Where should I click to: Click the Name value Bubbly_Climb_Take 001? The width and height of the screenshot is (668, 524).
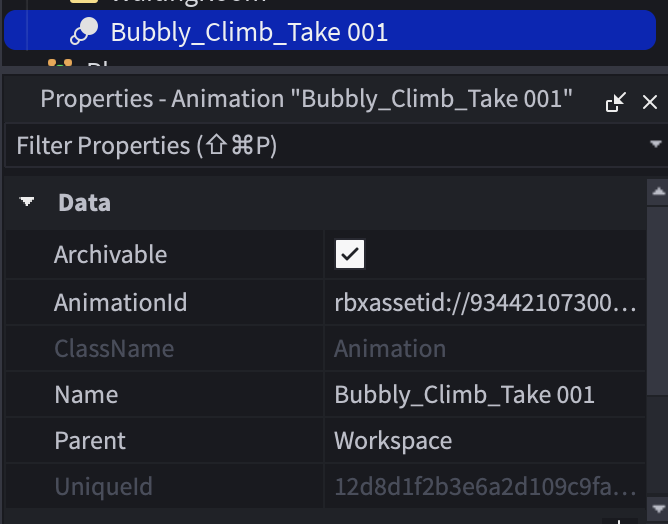[464, 395]
